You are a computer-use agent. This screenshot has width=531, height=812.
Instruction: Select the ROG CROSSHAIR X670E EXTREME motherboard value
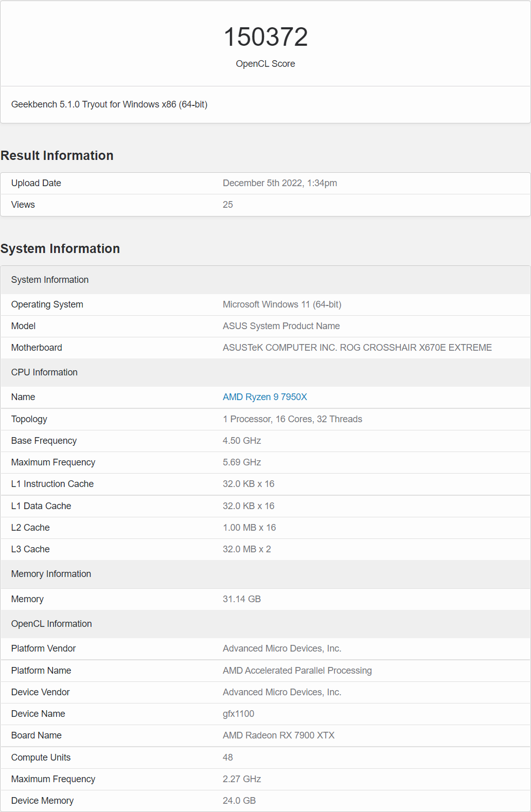click(357, 348)
